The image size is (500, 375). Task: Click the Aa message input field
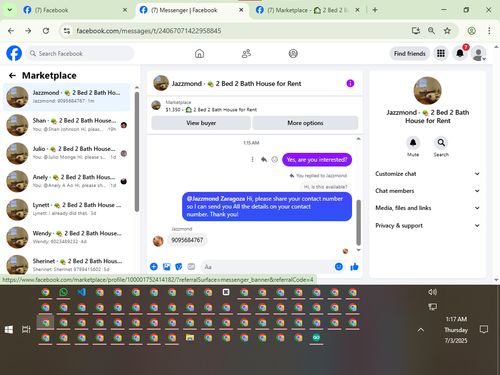[x=267, y=267]
